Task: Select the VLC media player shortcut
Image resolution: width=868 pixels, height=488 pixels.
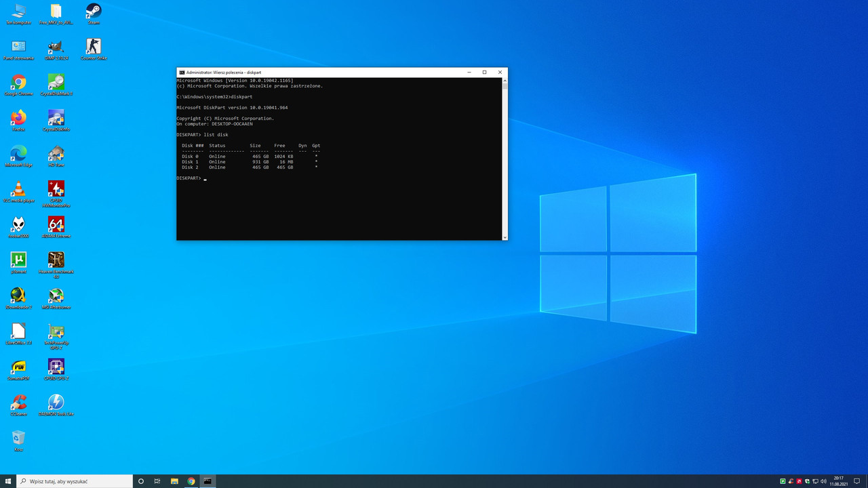Action: 19,192
